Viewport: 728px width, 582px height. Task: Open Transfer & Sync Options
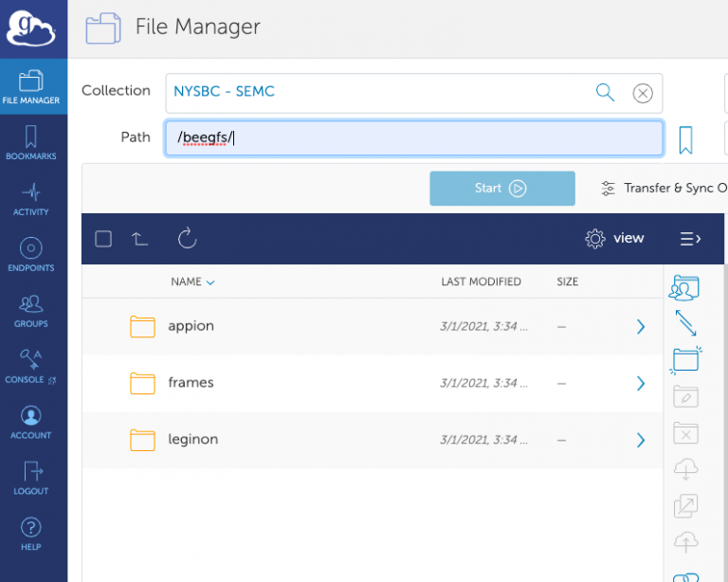(664, 188)
